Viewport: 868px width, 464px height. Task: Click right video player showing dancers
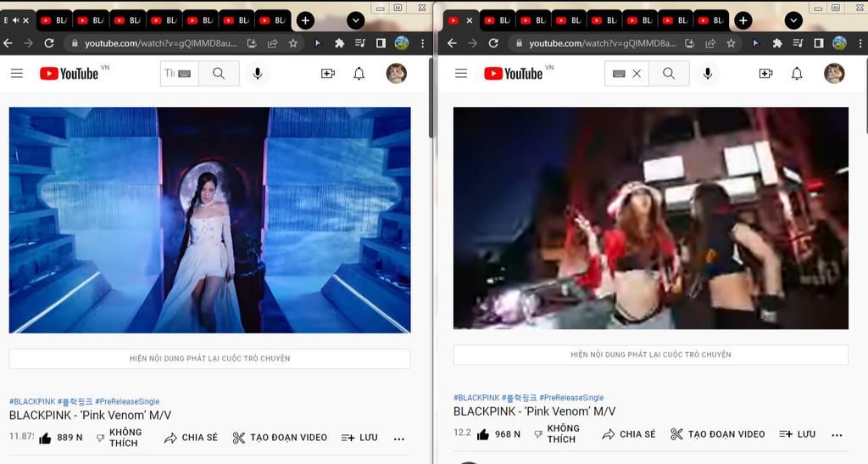pyautogui.click(x=650, y=218)
